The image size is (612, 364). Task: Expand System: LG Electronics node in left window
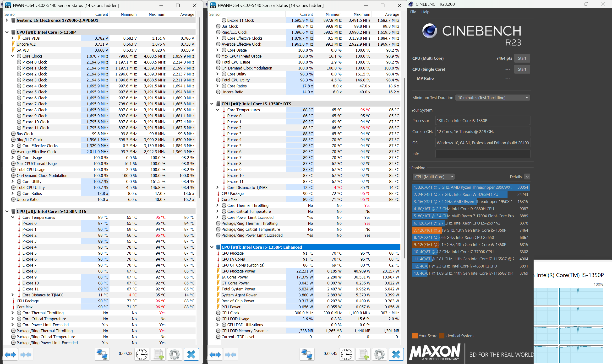(x=7, y=20)
